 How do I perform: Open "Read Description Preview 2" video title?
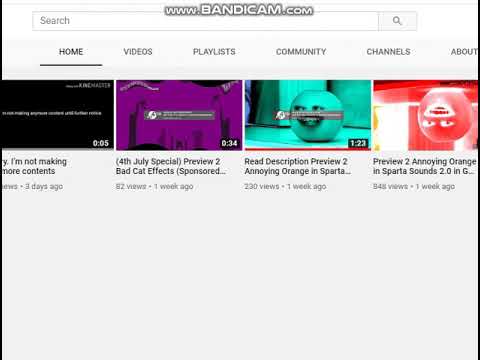point(298,166)
